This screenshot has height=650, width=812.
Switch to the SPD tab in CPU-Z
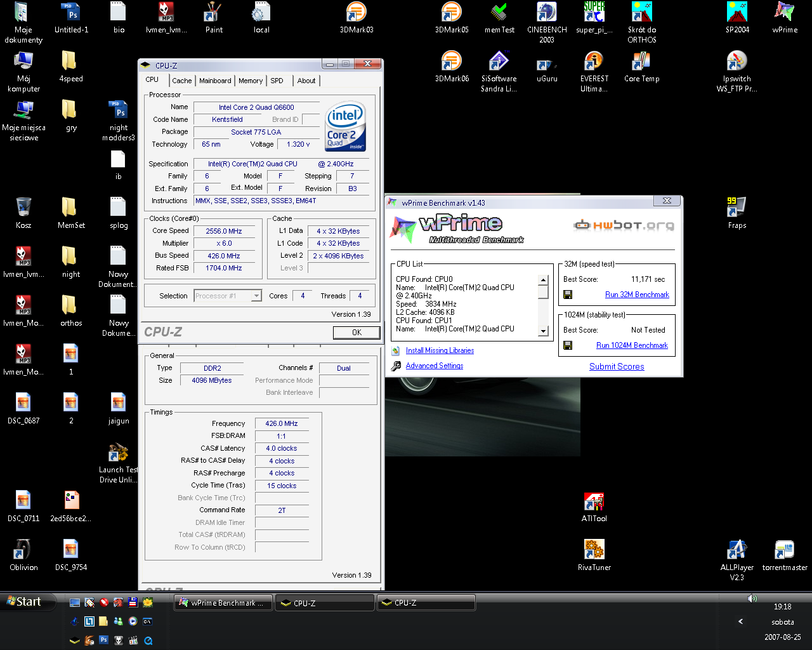point(277,81)
